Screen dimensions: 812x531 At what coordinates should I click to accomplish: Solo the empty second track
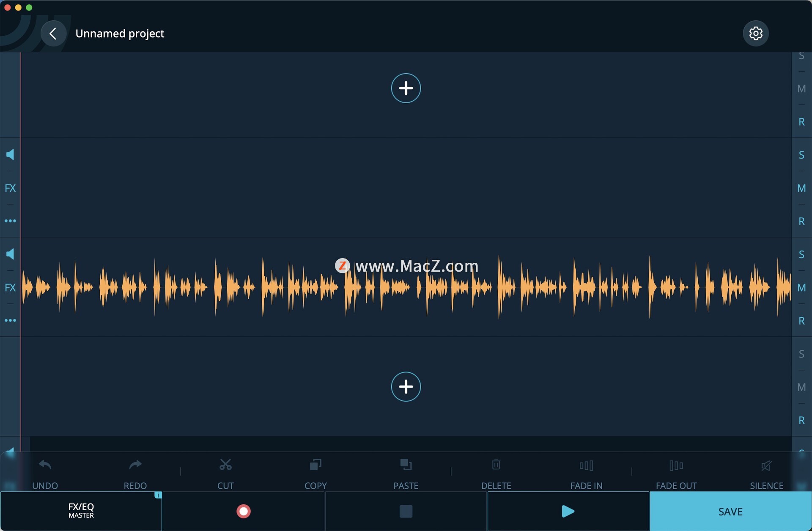tap(801, 155)
